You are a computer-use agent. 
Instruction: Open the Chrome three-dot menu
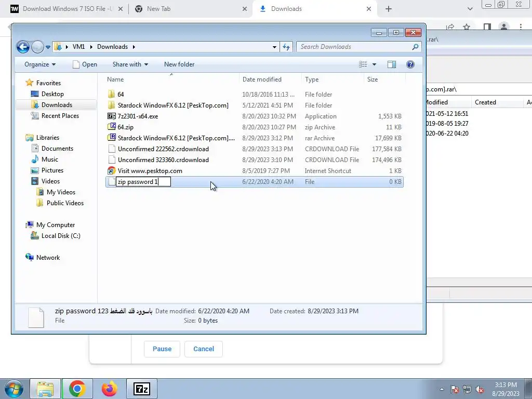tap(521, 27)
